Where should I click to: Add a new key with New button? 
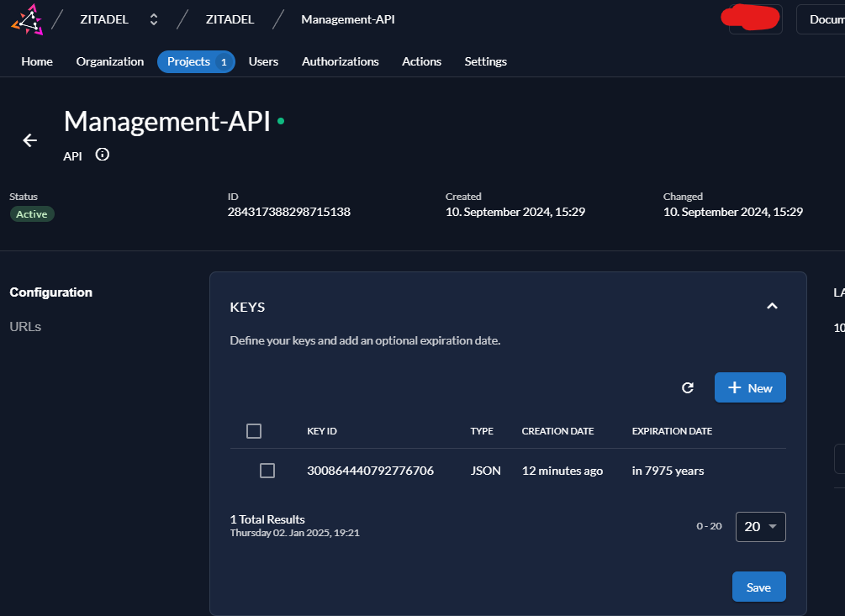point(750,387)
